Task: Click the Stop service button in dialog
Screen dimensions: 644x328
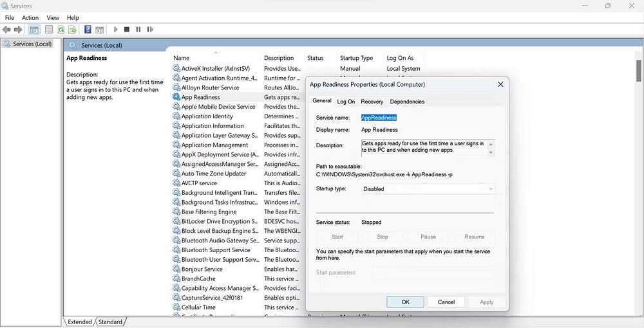Action: coord(383,237)
